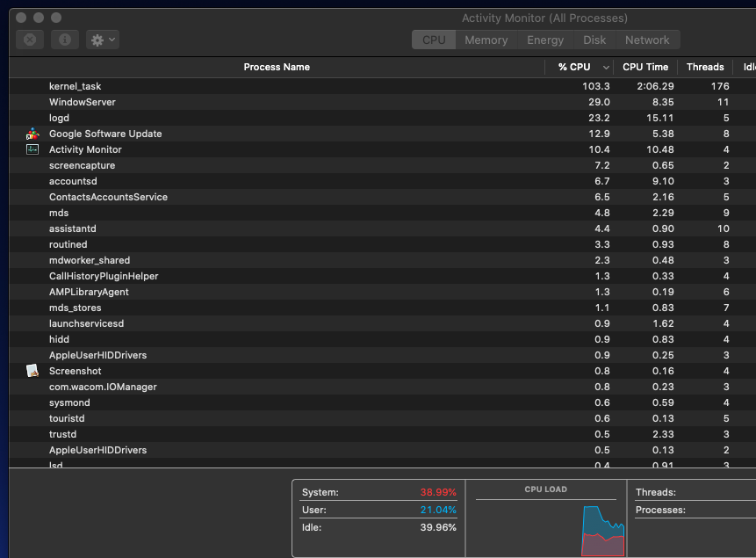The image size is (756, 558).
Task: Click the System 38.99% value
Action: [x=438, y=492]
